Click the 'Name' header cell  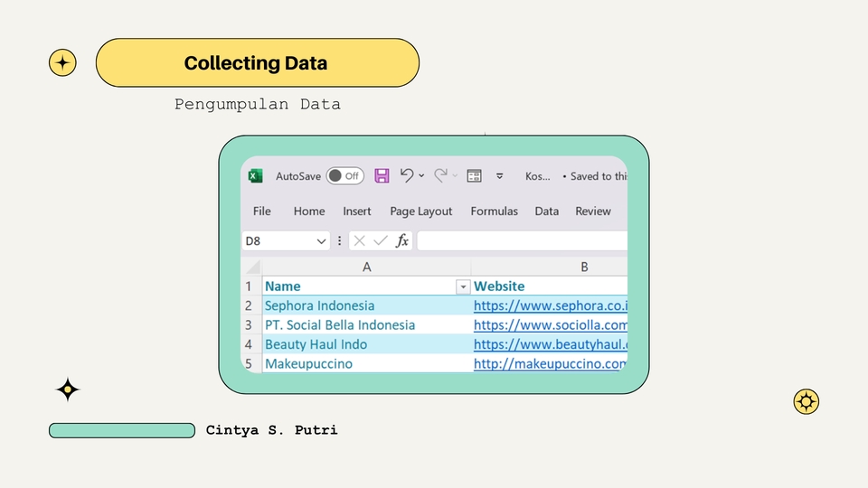(366, 286)
